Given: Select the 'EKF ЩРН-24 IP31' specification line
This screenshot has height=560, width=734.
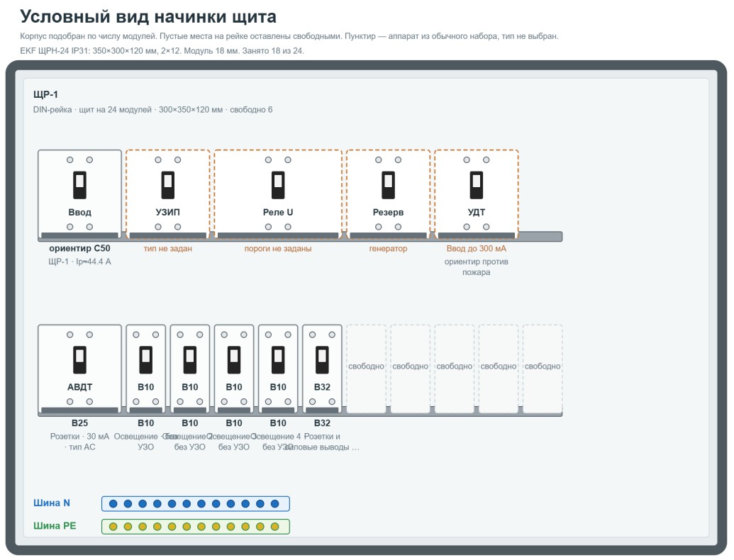Looking at the screenshot, I should tap(162, 50).
